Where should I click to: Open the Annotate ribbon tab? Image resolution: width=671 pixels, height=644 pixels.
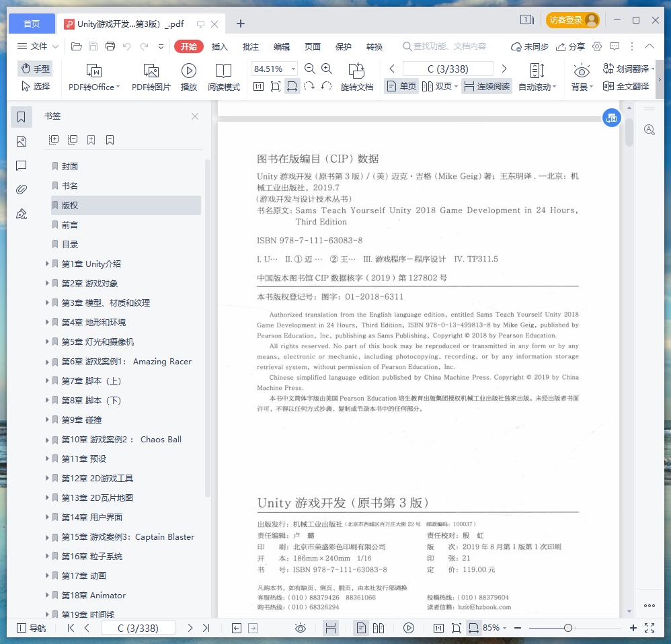point(250,46)
